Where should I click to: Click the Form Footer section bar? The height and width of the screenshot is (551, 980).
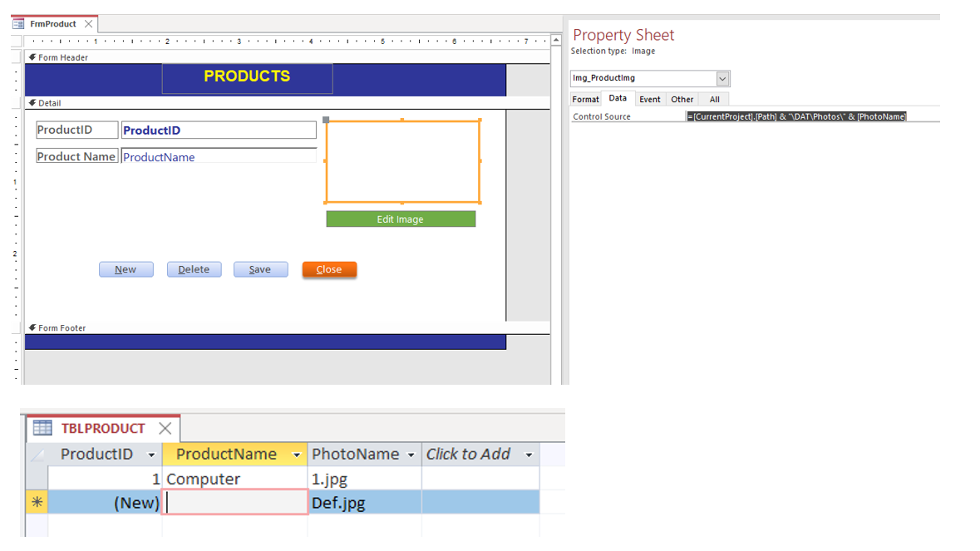288,328
